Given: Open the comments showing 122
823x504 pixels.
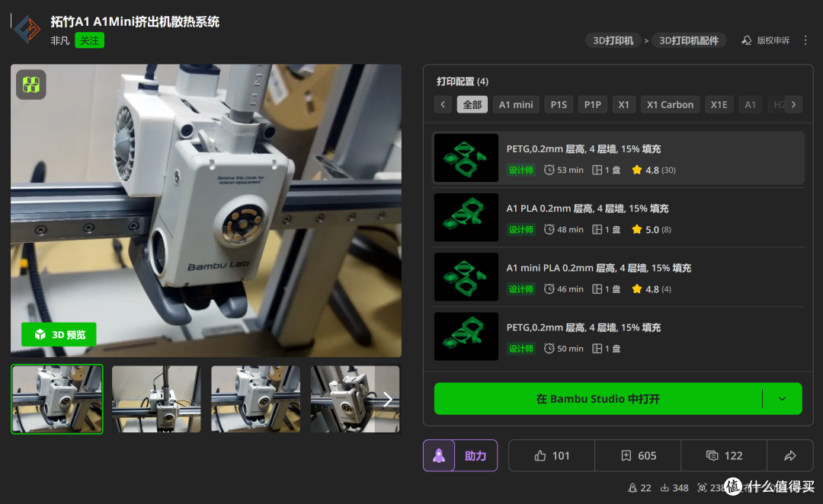Looking at the screenshot, I should click(x=724, y=455).
